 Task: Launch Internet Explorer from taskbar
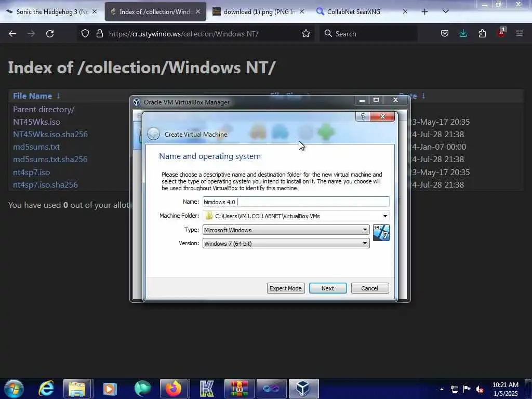[46, 389]
